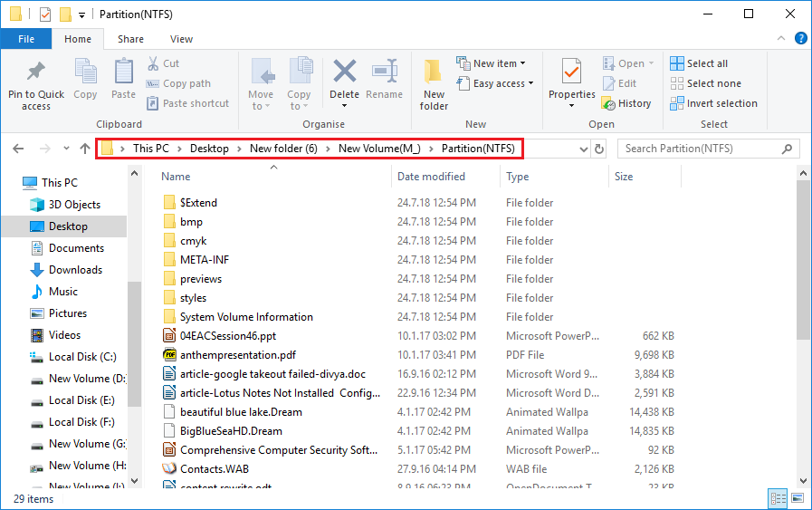Click the Paste clipboard icon
The width and height of the screenshot is (812, 510).
123,71
